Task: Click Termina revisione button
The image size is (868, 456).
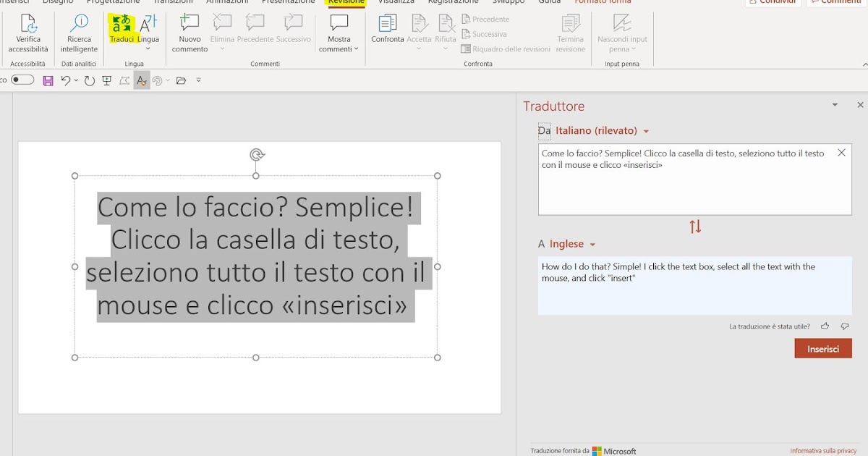Action: [571, 33]
